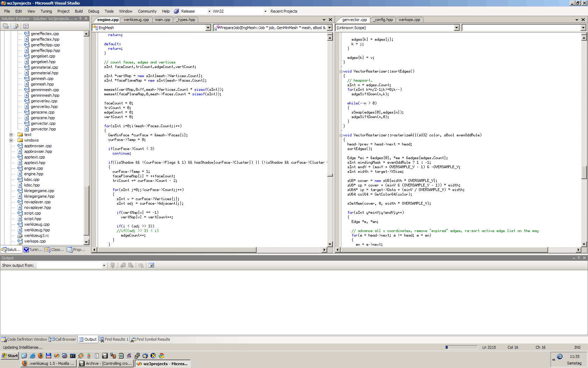Image resolution: width=588 pixels, height=368 pixels.
Task: Click the yellow X icon in quick launch
Action: [x=153, y=356]
